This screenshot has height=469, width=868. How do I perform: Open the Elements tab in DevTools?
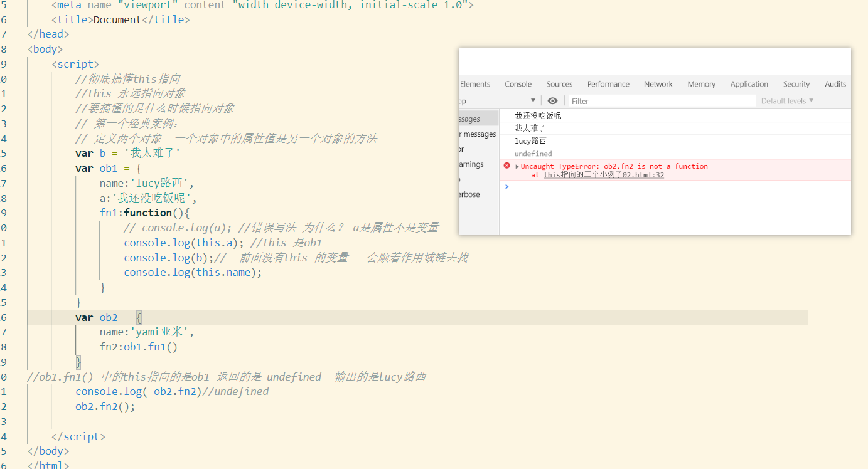(x=474, y=84)
